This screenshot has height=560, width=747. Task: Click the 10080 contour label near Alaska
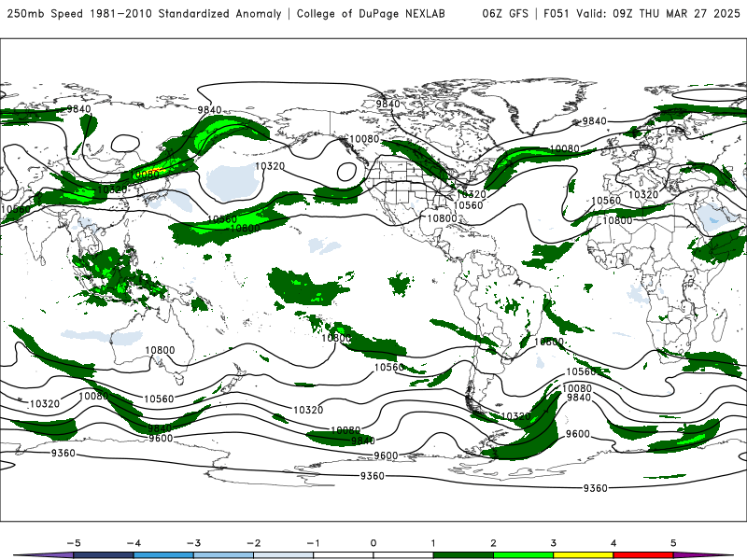(x=364, y=139)
